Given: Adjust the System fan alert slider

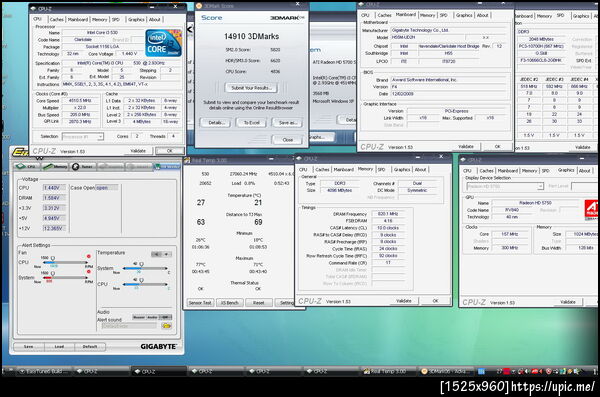Looking at the screenshot, I should coord(66,278).
